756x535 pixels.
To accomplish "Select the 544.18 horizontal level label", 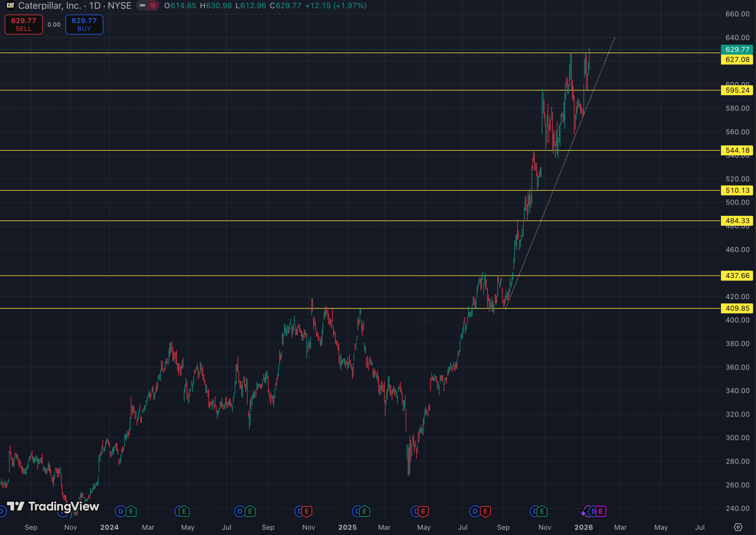I will (x=737, y=150).
